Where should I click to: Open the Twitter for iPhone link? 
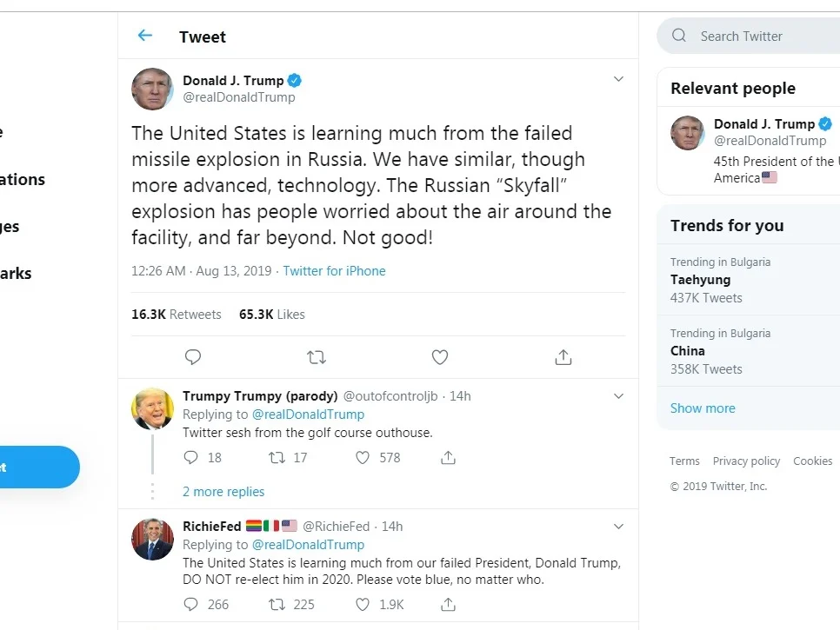(334, 271)
